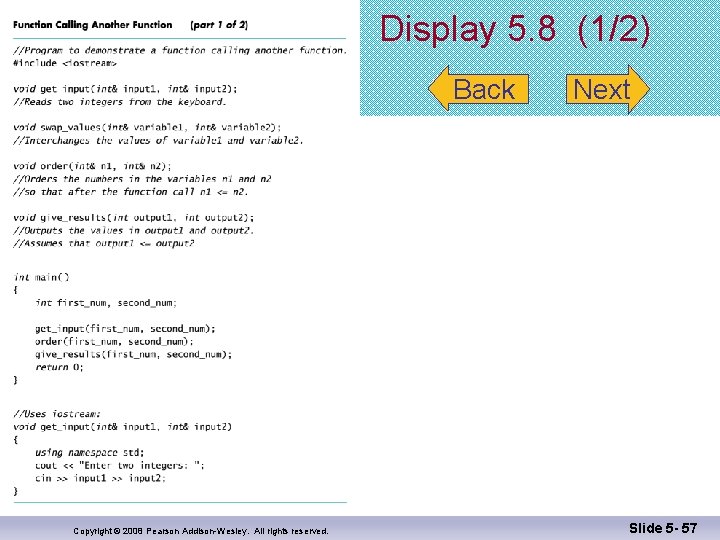Click '//Reads two integers from the keyboard.' comment
The height and width of the screenshot is (540, 720).
120,101
